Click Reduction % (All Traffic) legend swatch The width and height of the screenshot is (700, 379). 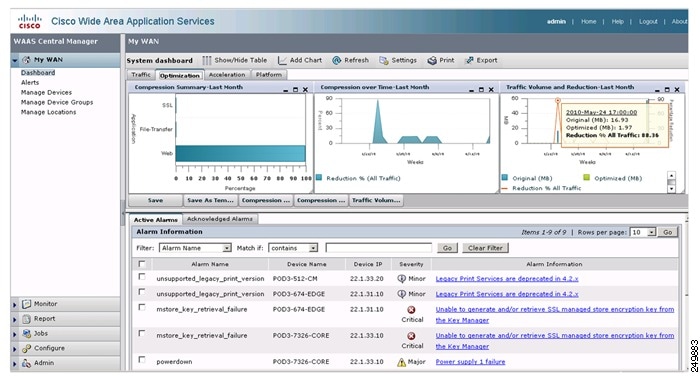click(319, 178)
